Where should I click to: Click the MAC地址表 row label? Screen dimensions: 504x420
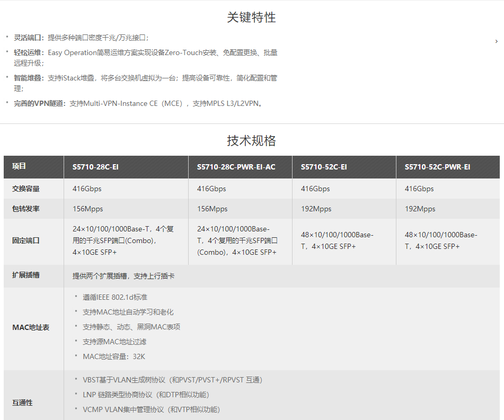pyautogui.click(x=31, y=327)
